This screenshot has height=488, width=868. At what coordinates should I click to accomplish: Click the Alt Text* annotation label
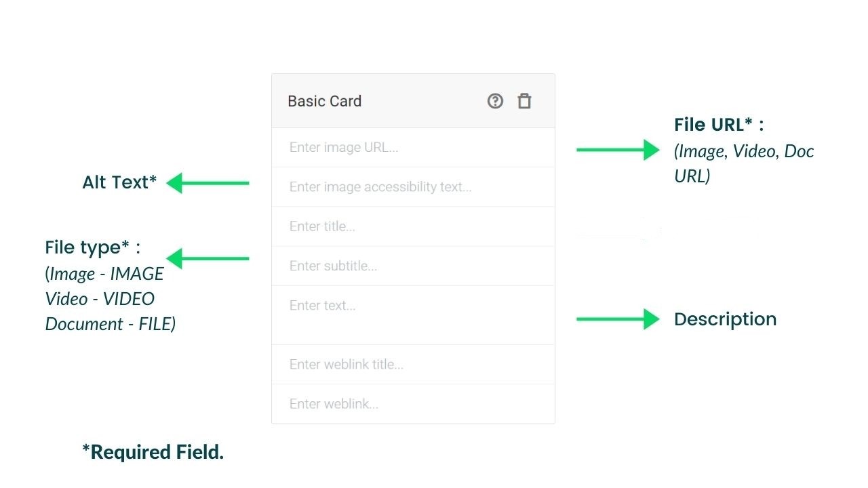tap(119, 182)
